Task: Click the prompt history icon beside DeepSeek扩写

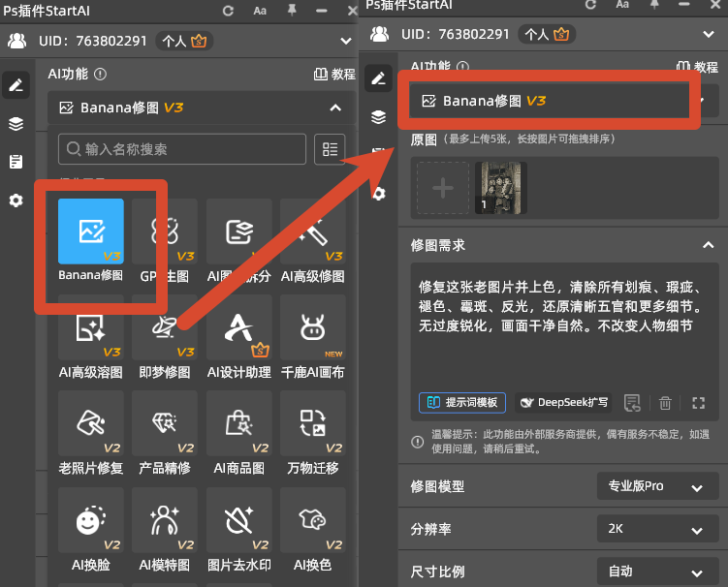Action: (x=632, y=403)
